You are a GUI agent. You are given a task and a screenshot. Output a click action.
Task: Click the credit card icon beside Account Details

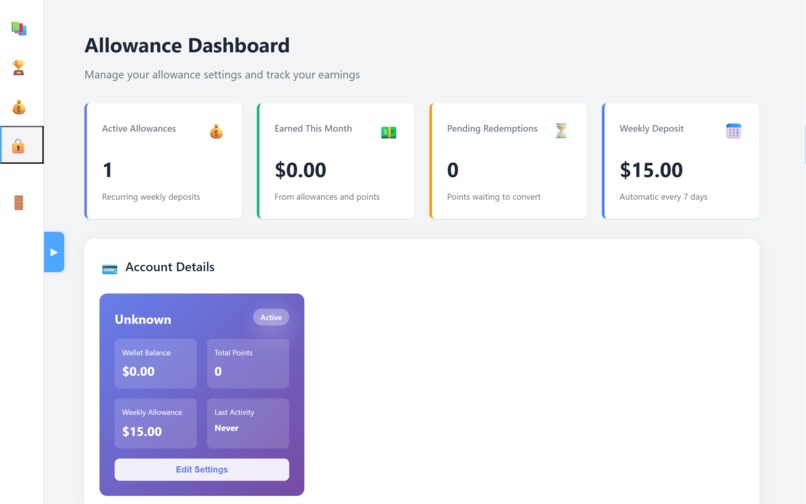[x=109, y=269]
